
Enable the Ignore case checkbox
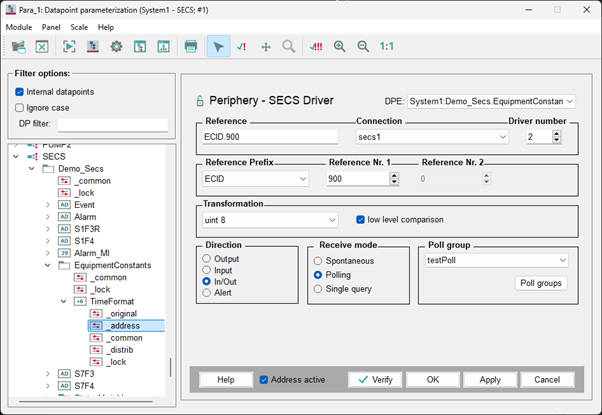(x=20, y=108)
